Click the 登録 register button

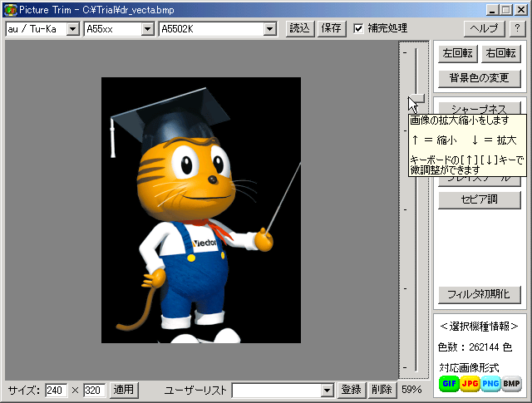point(351,390)
